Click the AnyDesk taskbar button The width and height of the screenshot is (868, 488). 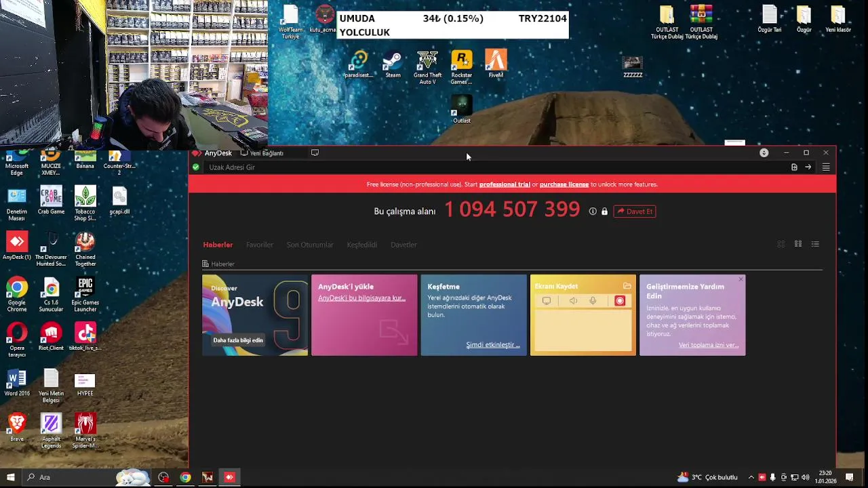pos(229,477)
